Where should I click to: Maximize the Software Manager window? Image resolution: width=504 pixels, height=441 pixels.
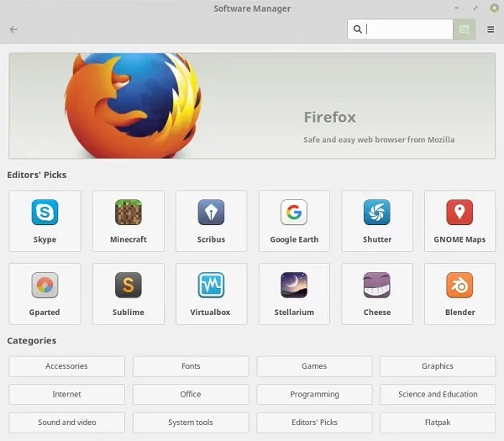475,8
